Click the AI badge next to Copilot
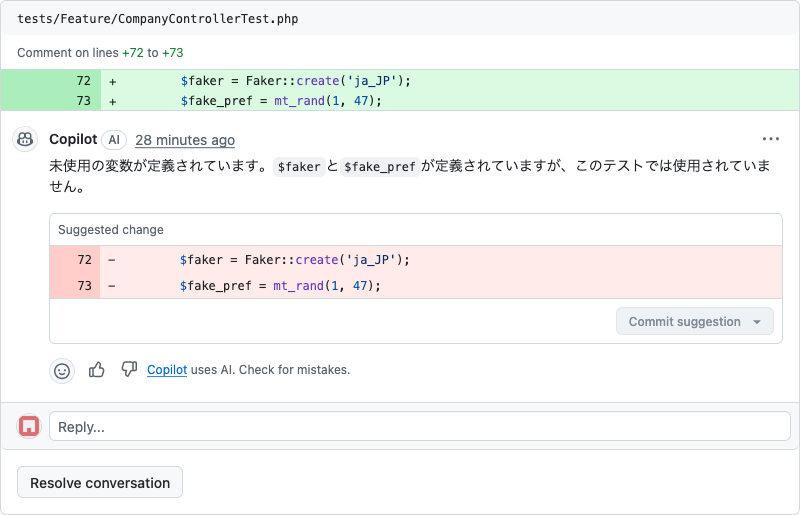This screenshot has width=800, height=515. point(114,140)
